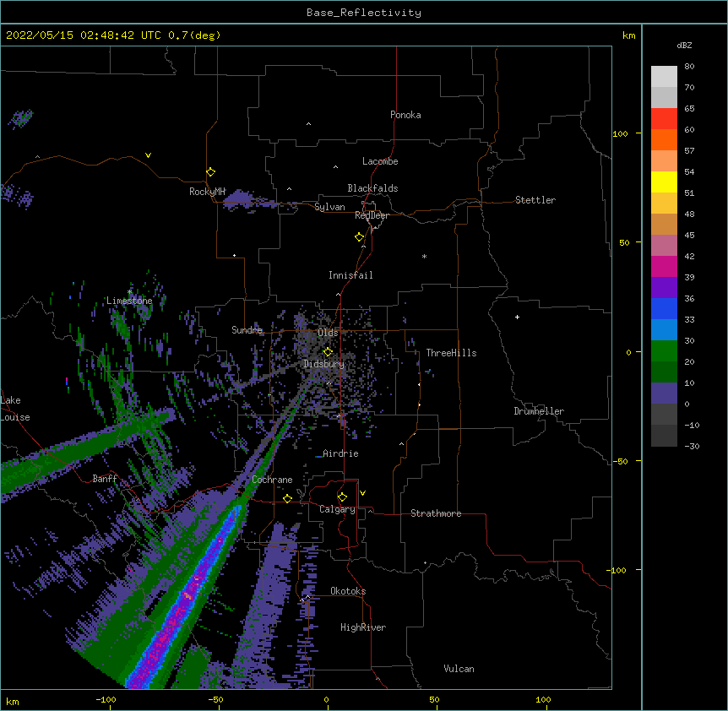Viewport: 728px width, 711px height.
Task: Click the Olds town label
Action: click(328, 333)
